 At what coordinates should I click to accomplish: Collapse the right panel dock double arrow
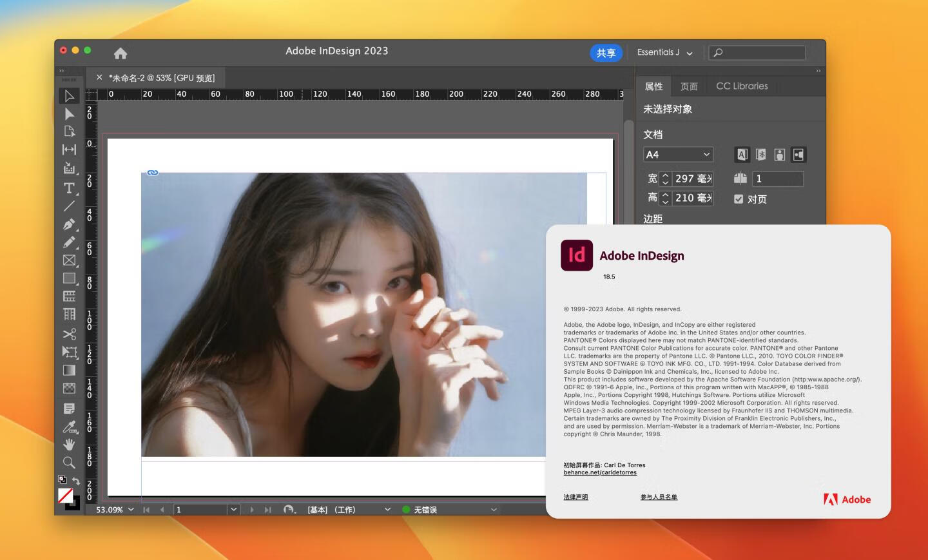coord(818,71)
